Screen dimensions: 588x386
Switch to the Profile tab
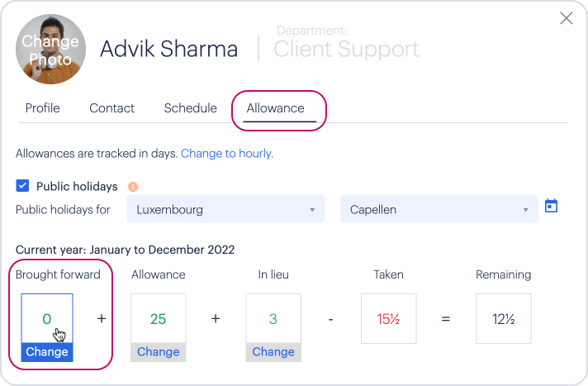(42, 108)
